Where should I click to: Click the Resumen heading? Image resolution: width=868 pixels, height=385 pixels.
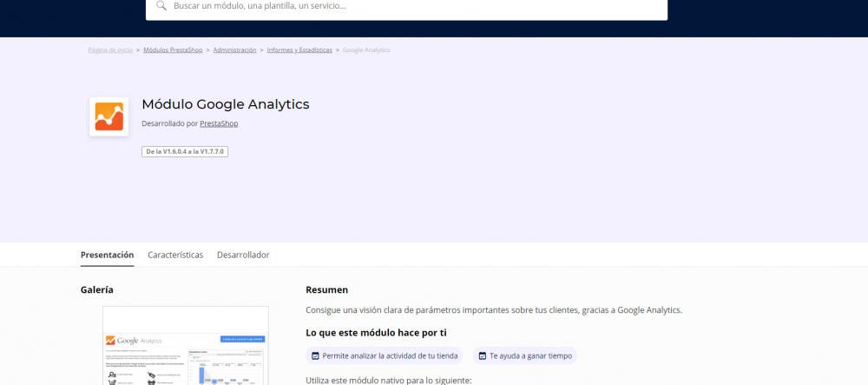[x=326, y=289]
